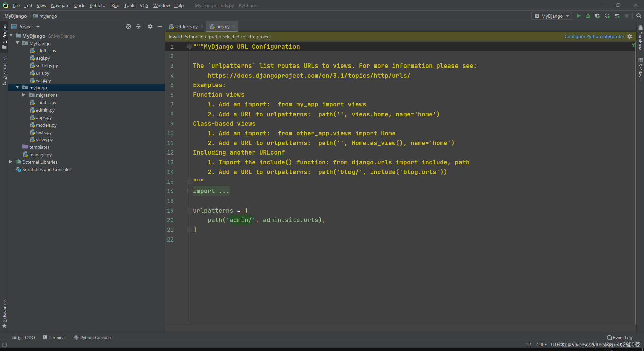This screenshot has height=351, width=644.
Task: Open Project panel settings gear
Action: pyautogui.click(x=150, y=27)
